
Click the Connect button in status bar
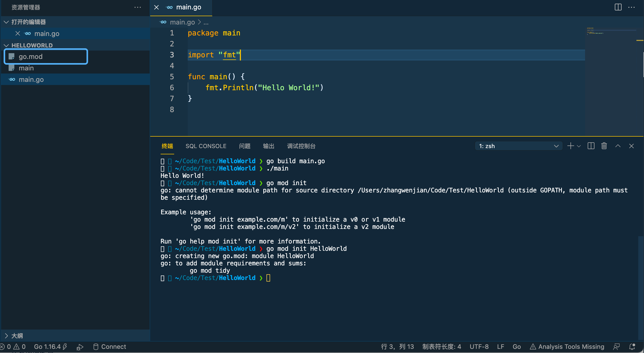pyautogui.click(x=110, y=347)
